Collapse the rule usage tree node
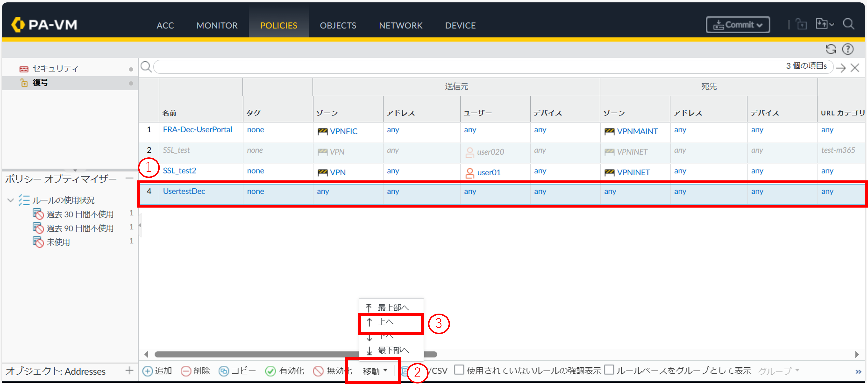868x389 pixels. click(10, 200)
